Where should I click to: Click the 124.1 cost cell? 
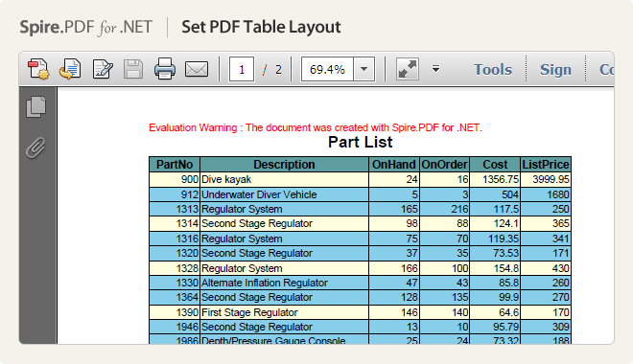click(x=495, y=224)
